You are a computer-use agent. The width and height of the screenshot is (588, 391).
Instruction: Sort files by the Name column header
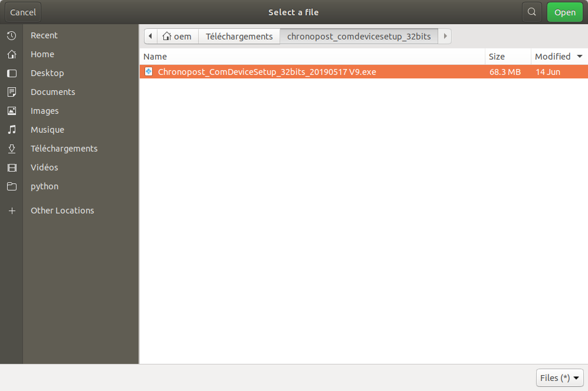155,57
